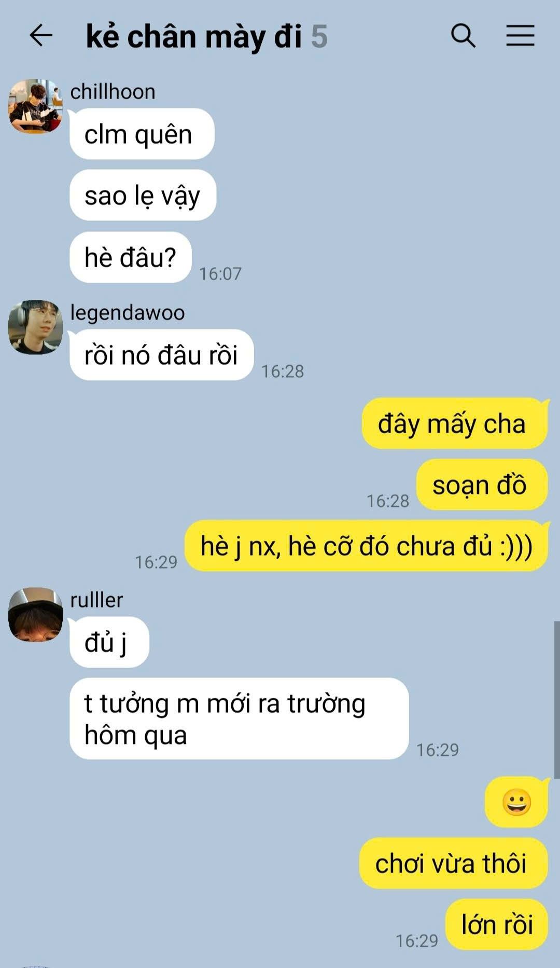Image resolution: width=560 pixels, height=968 pixels.
Task: Open chillhoon's profile picture
Action: pyautogui.click(x=35, y=106)
